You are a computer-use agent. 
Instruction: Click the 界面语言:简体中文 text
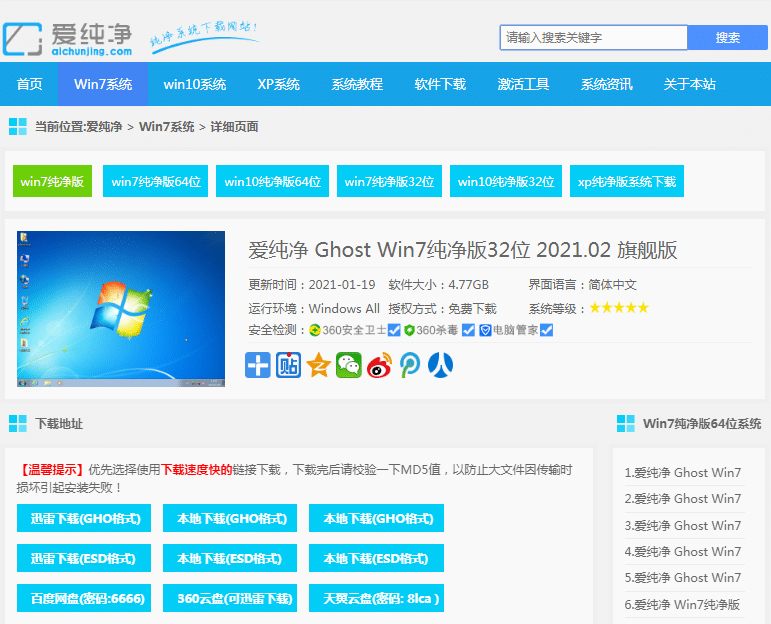point(583,285)
